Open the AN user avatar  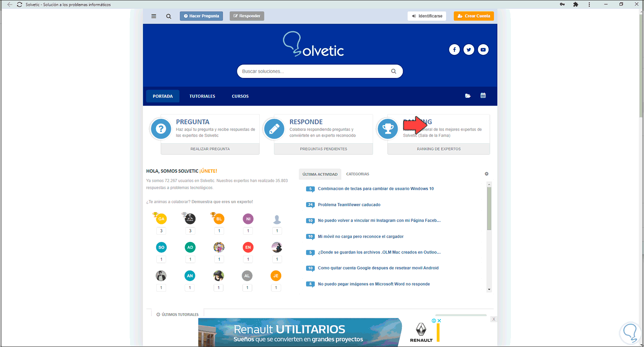pyautogui.click(x=190, y=276)
